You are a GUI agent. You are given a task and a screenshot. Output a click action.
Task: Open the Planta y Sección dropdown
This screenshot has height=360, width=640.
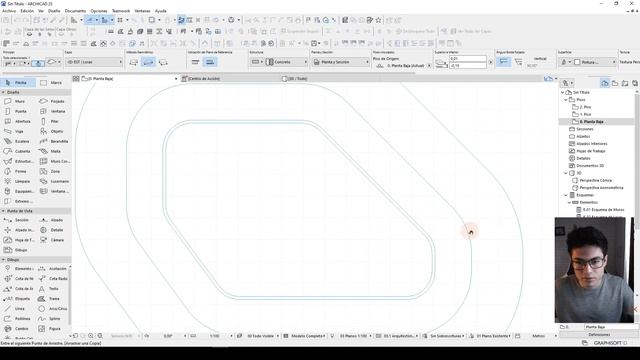[x=340, y=62]
